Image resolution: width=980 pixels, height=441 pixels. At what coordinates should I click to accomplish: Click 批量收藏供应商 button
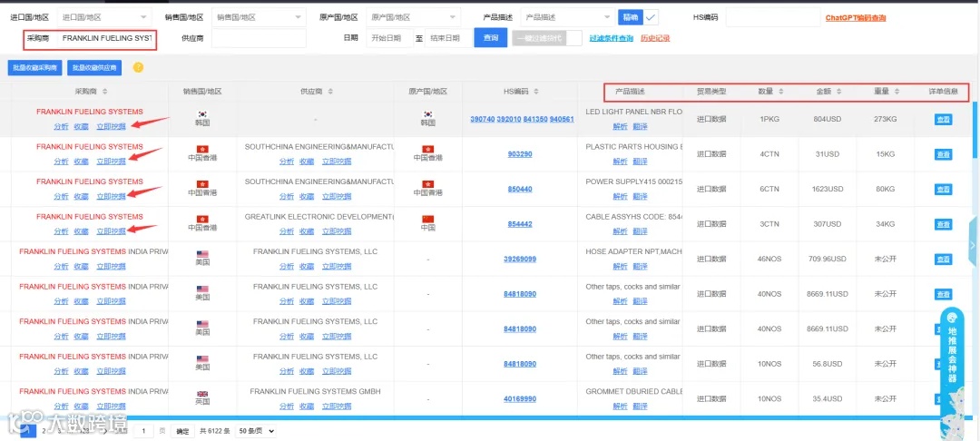(x=95, y=67)
